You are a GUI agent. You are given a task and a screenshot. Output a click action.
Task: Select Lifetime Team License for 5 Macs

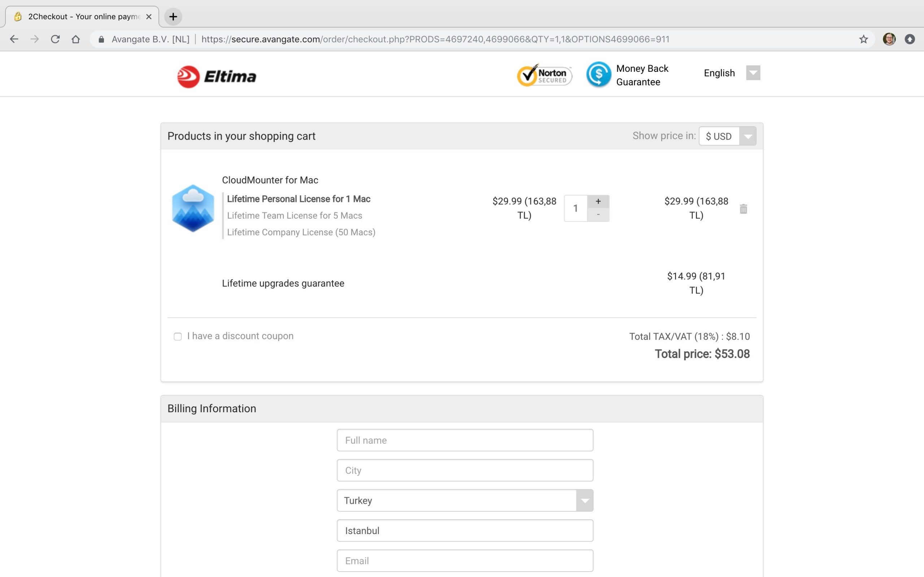pyautogui.click(x=295, y=216)
